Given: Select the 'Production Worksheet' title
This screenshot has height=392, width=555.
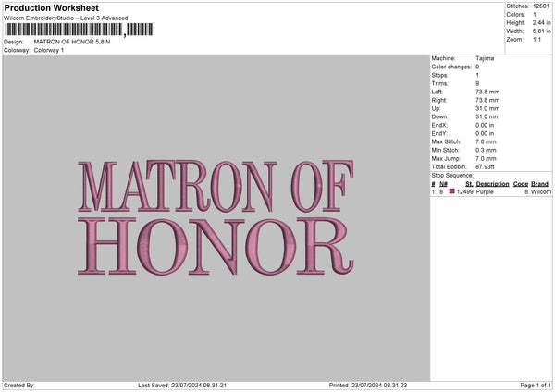Looking at the screenshot, I should coord(51,7).
